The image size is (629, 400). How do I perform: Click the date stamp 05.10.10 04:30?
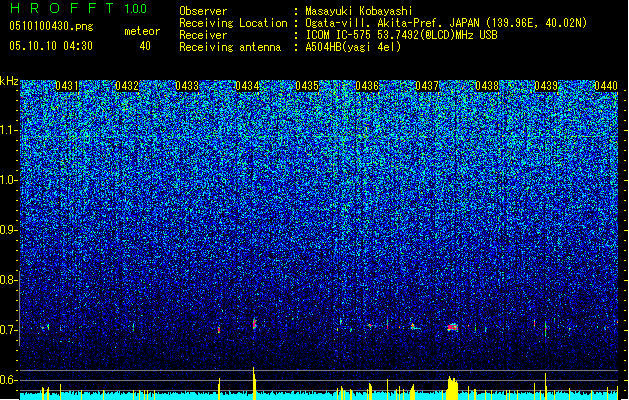[51, 46]
